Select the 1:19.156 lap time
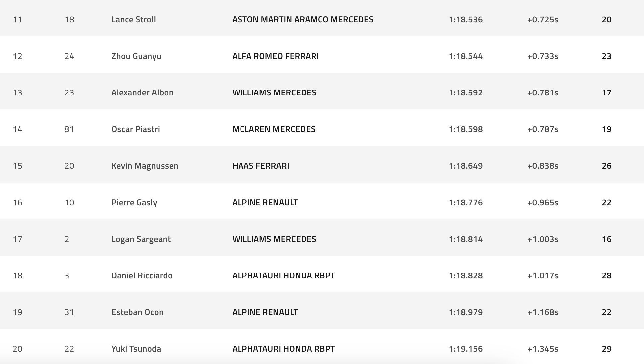The height and width of the screenshot is (364, 644). 466,349
